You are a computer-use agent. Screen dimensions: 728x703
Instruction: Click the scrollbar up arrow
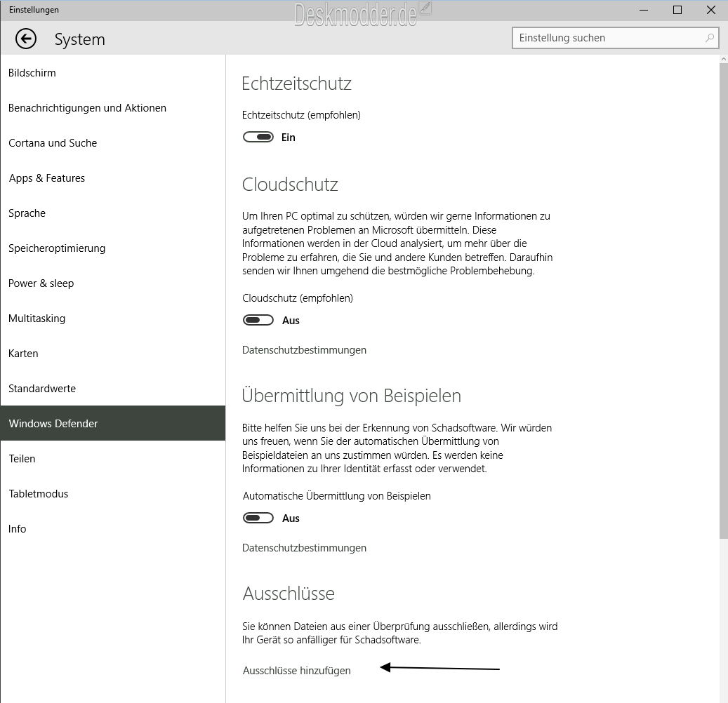pyautogui.click(x=724, y=60)
